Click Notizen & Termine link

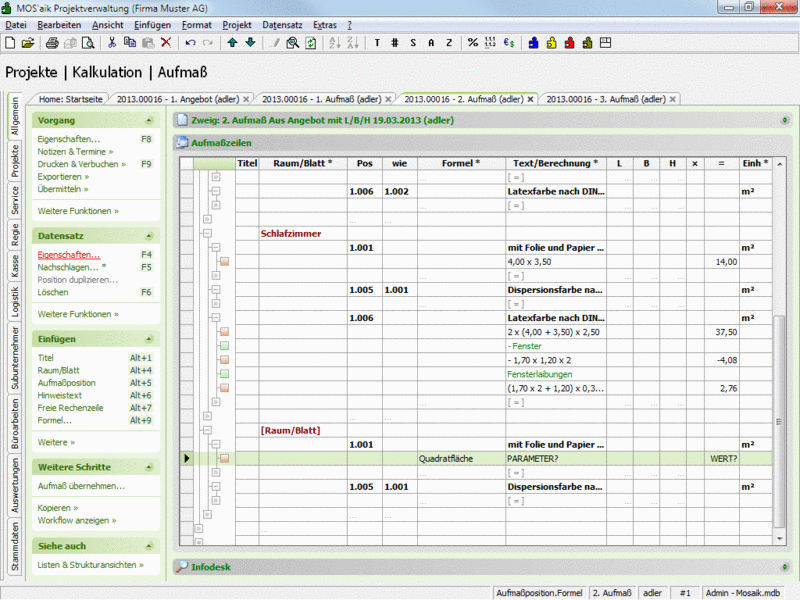(75, 152)
